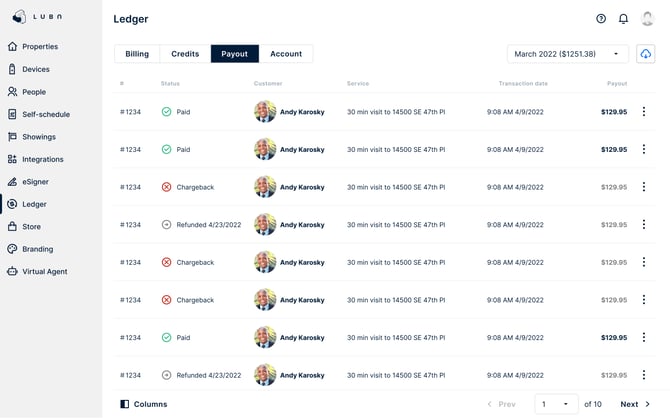Open eSigner tool
The height and width of the screenshot is (418, 670).
pos(28,182)
